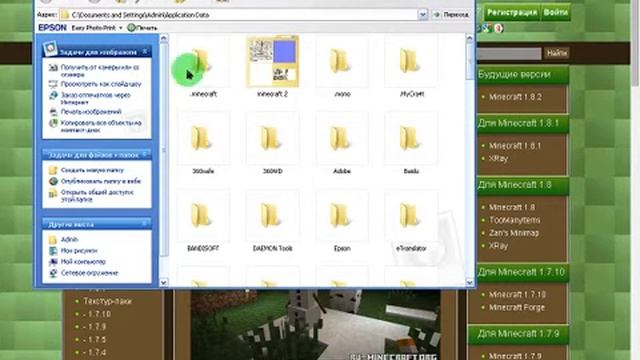This screenshot has height=360, width=640.
Task: Open the '- 1.7.9' texture pack link
Action: pyautogui.click(x=95, y=327)
